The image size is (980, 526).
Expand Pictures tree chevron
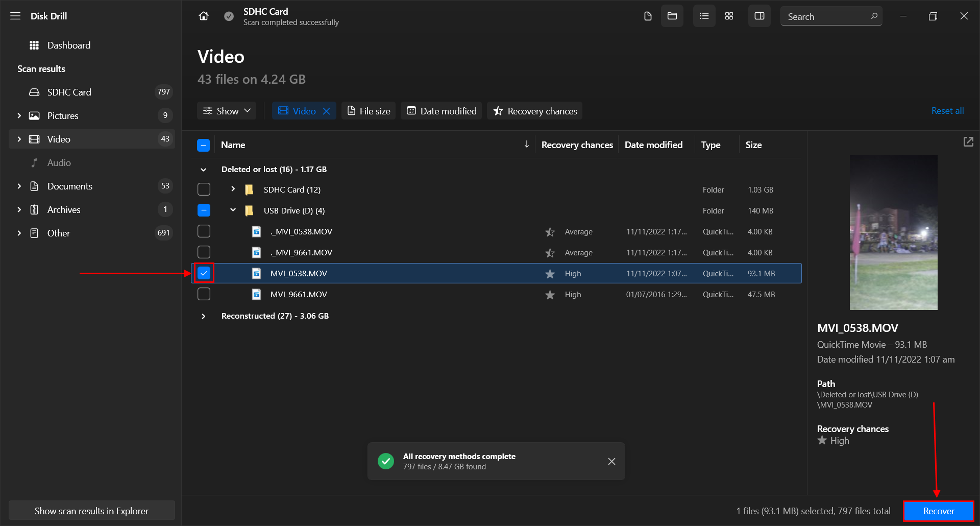tap(19, 116)
